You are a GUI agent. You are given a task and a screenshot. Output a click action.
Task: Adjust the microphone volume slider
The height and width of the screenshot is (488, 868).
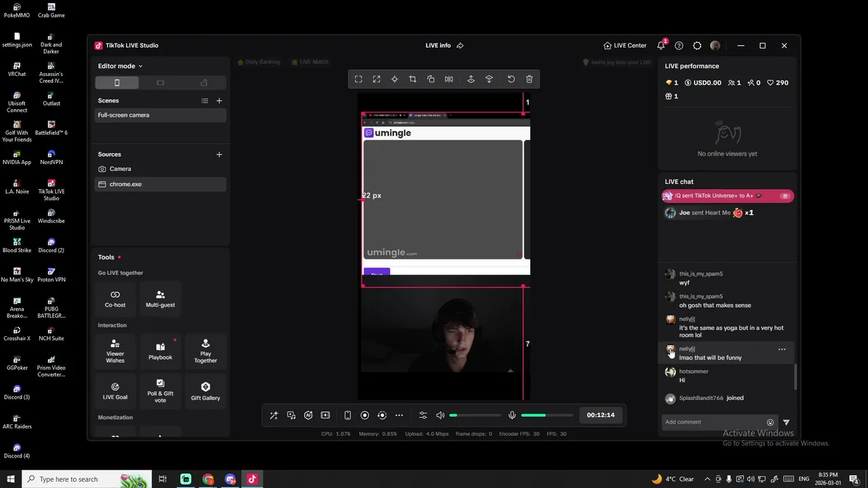click(x=547, y=415)
